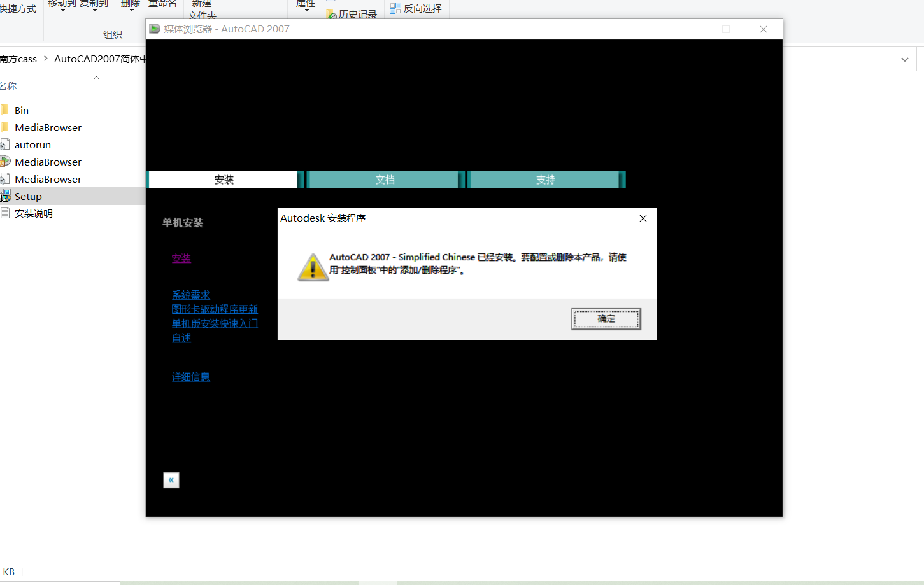The image size is (924, 585).
Task: Open the 属性 dropdown in ribbon
Action: click(306, 5)
